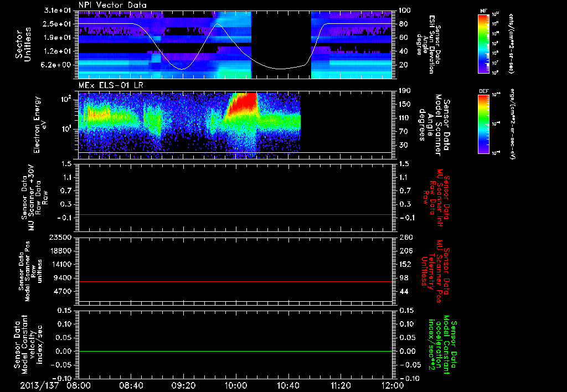The height and width of the screenshot is (392, 567).
Task: Click the 260 telemetry tick label
Action: 405,237
